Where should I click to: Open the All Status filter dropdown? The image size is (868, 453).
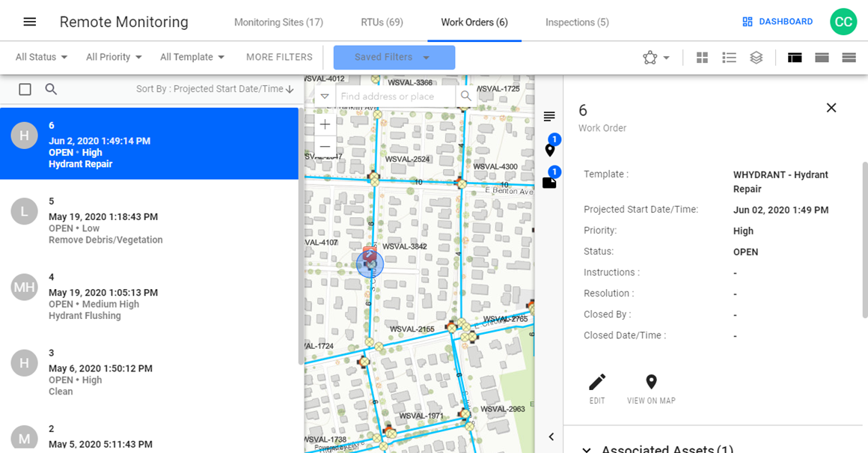click(40, 57)
